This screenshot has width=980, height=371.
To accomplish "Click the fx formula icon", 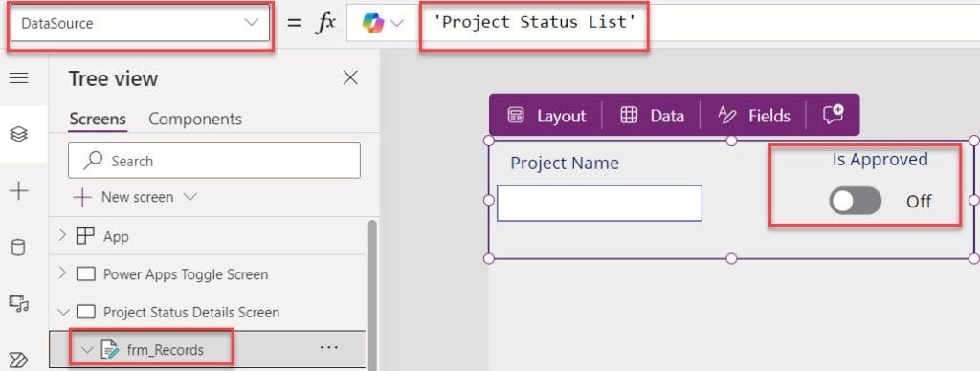I will pos(325,23).
